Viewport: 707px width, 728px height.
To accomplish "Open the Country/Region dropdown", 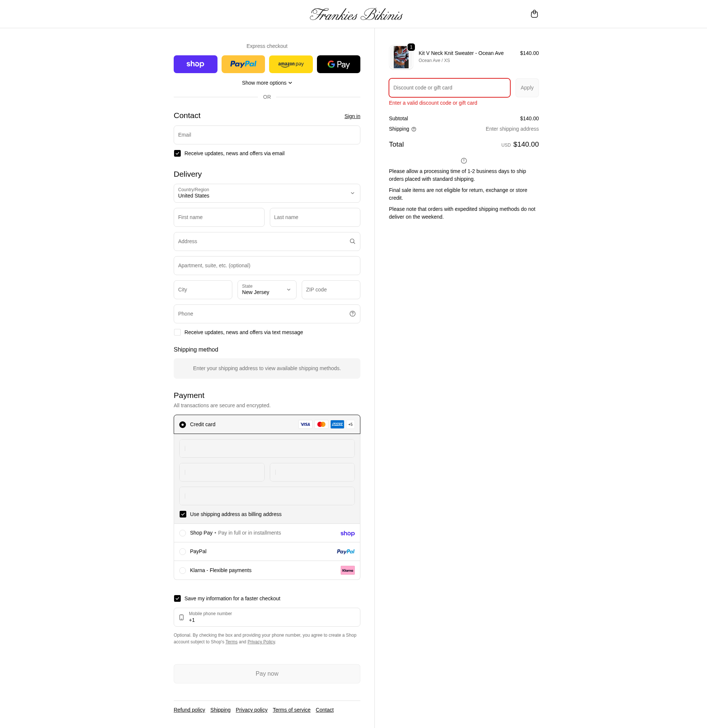I will (x=266, y=193).
